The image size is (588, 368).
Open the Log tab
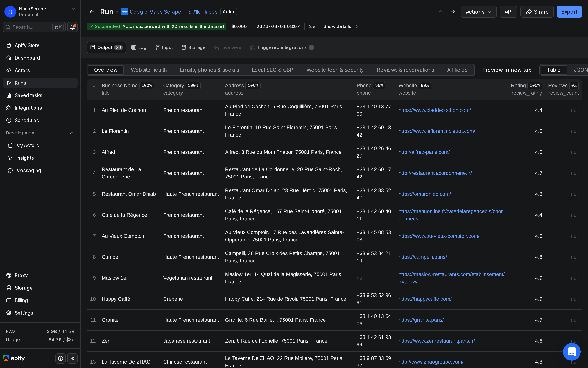[139, 47]
